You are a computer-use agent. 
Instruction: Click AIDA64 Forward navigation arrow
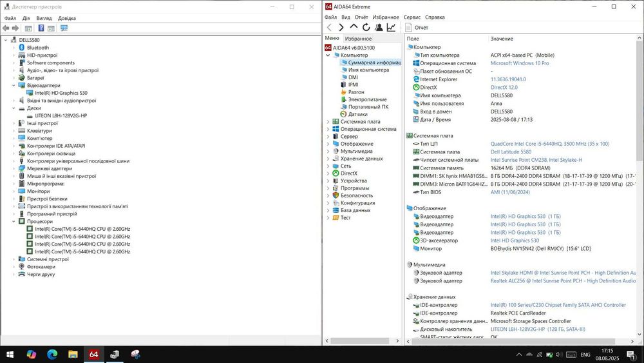341,27
